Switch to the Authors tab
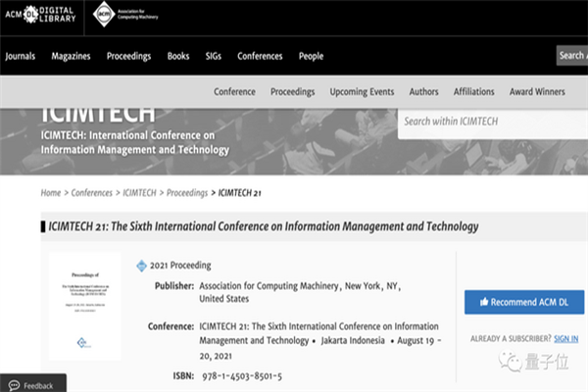Viewport: 588px width, 392px height. 423,92
